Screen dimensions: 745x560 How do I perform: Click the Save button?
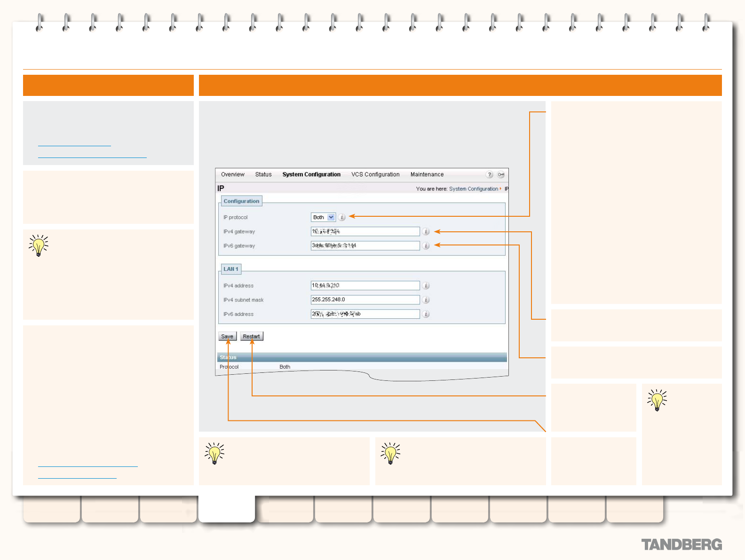click(227, 336)
